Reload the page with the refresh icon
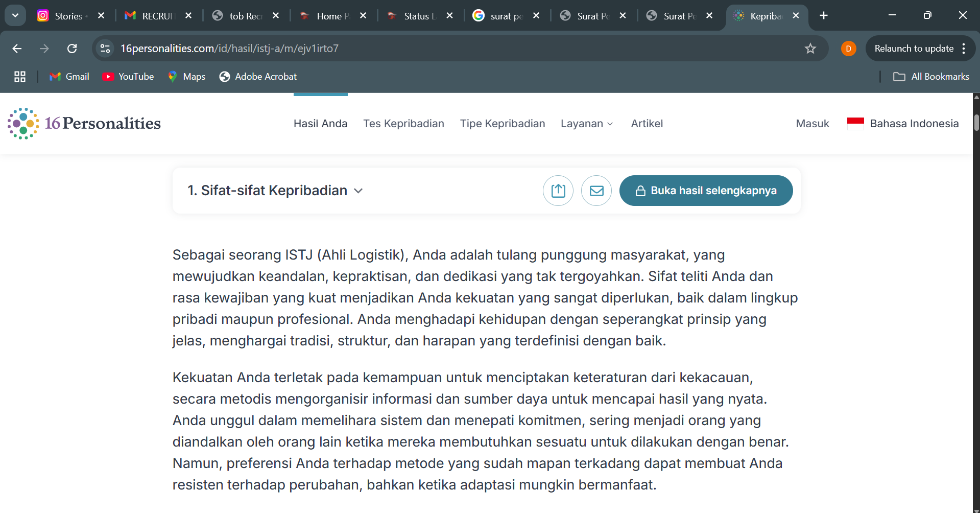The image size is (980, 513). (72, 49)
